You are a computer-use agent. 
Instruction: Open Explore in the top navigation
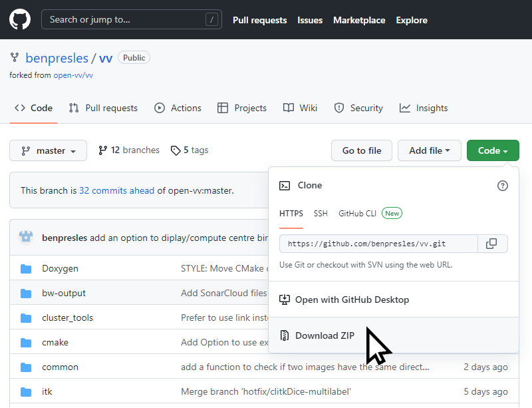coord(412,20)
